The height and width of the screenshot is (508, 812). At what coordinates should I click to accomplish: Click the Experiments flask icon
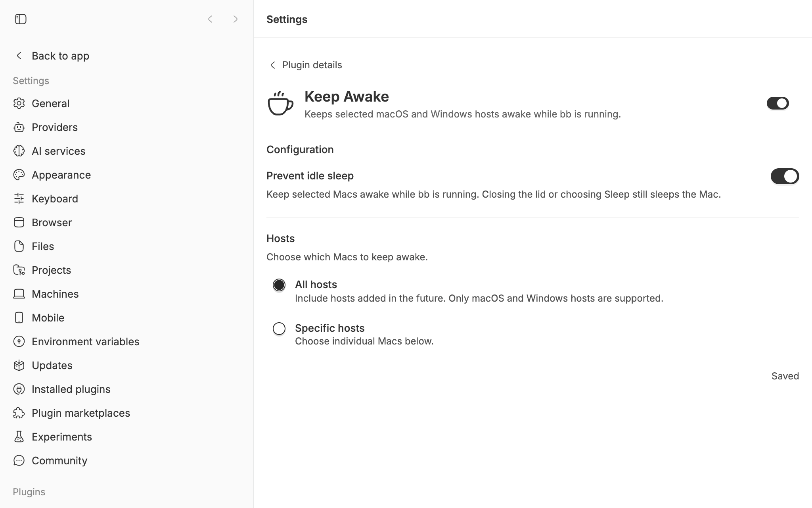point(19,437)
